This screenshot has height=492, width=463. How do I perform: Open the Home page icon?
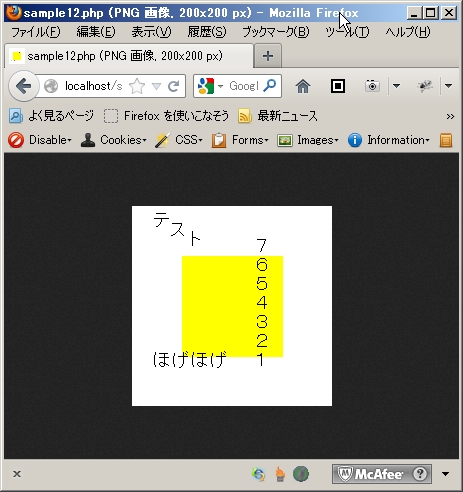pyautogui.click(x=303, y=86)
